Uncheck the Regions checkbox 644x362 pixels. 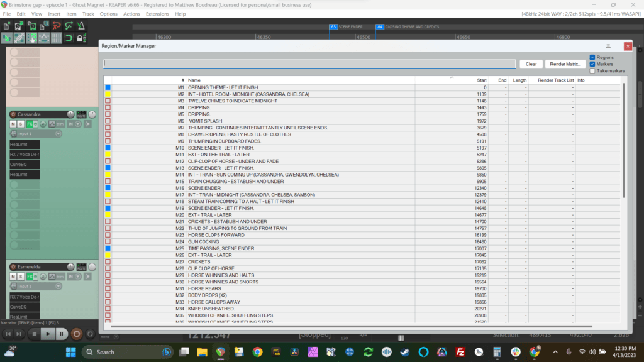pos(592,57)
